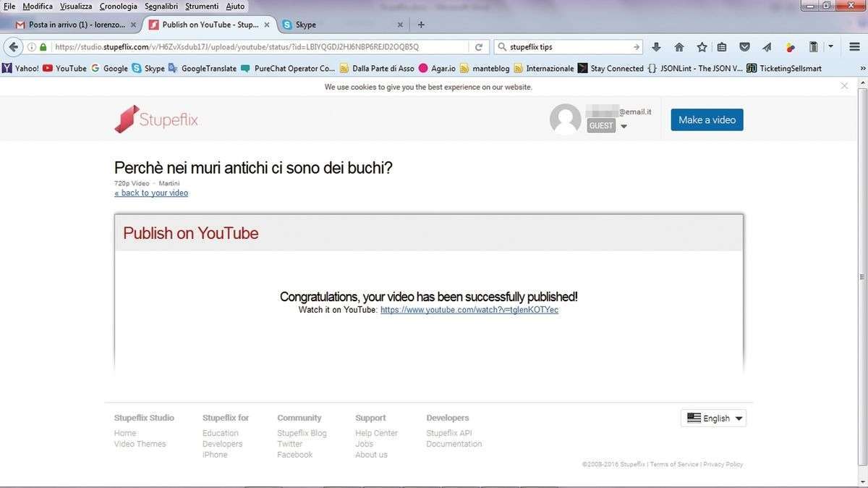The image size is (868, 488).
Task: Close the Publish on YouTube tab
Action: coord(267,25)
